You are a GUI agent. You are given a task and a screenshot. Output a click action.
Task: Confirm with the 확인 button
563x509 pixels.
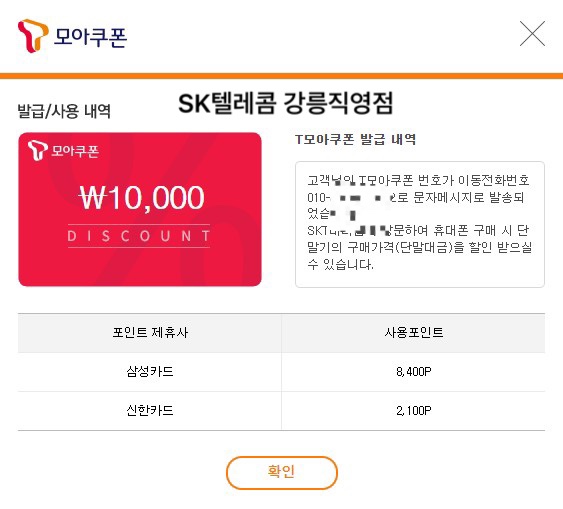click(282, 472)
